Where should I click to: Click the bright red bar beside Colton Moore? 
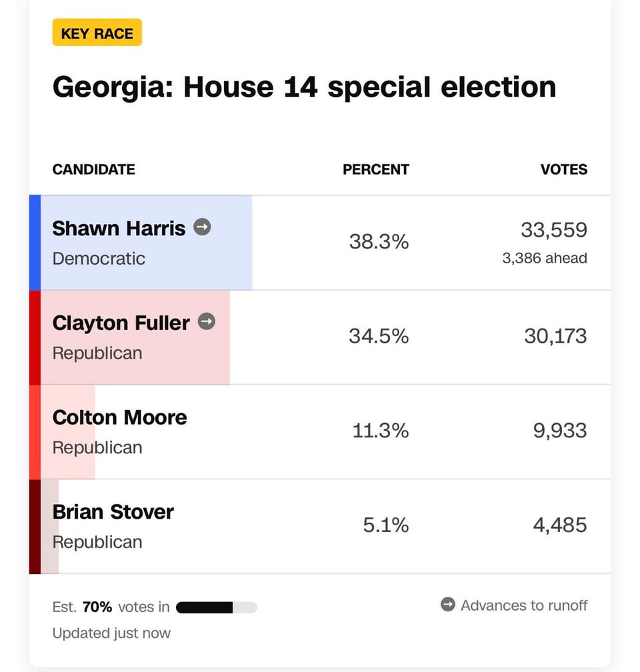[x=34, y=431]
